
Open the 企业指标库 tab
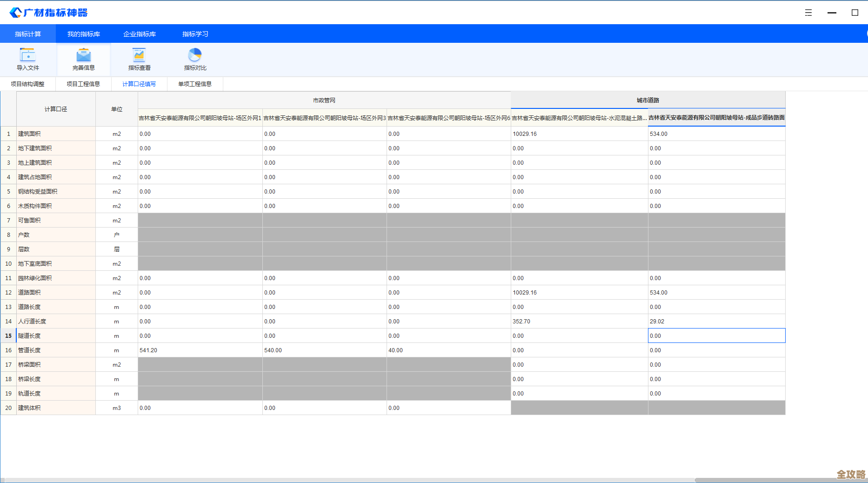point(140,34)
